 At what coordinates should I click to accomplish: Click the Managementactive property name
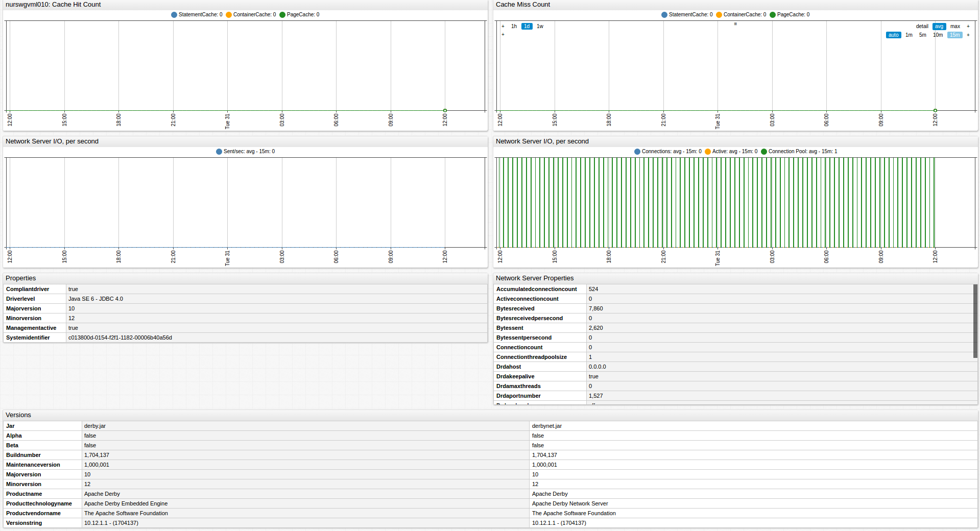click(x=31, y=328)
